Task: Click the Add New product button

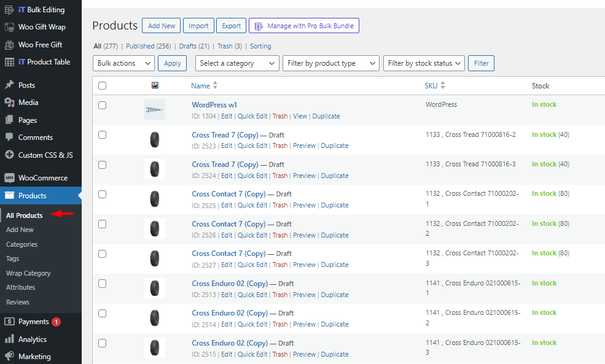Action: 162,26
